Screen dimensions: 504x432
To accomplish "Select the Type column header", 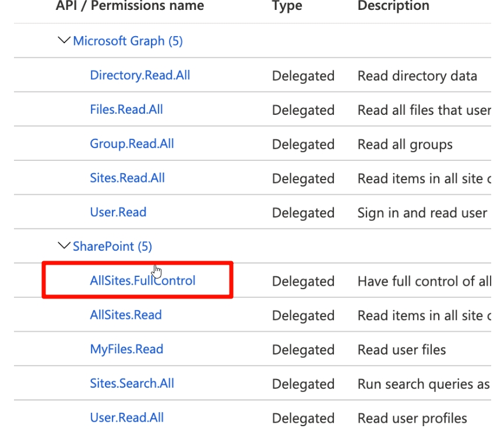I will (x=287, y=6).
